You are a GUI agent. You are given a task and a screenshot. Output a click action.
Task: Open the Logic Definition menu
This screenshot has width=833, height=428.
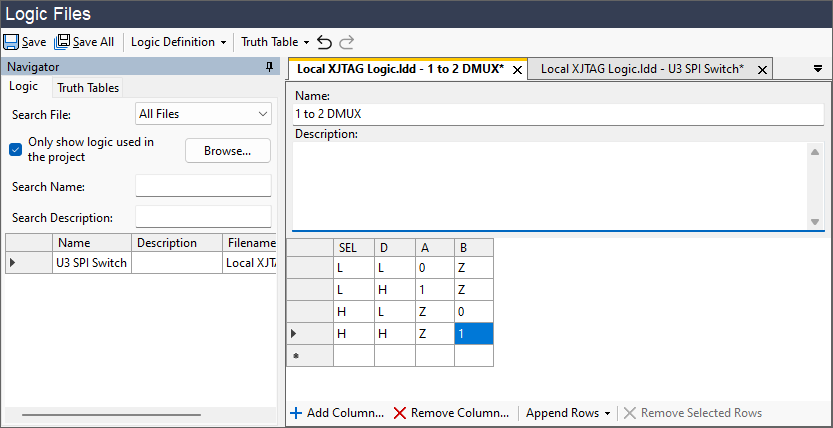[178, 42]
